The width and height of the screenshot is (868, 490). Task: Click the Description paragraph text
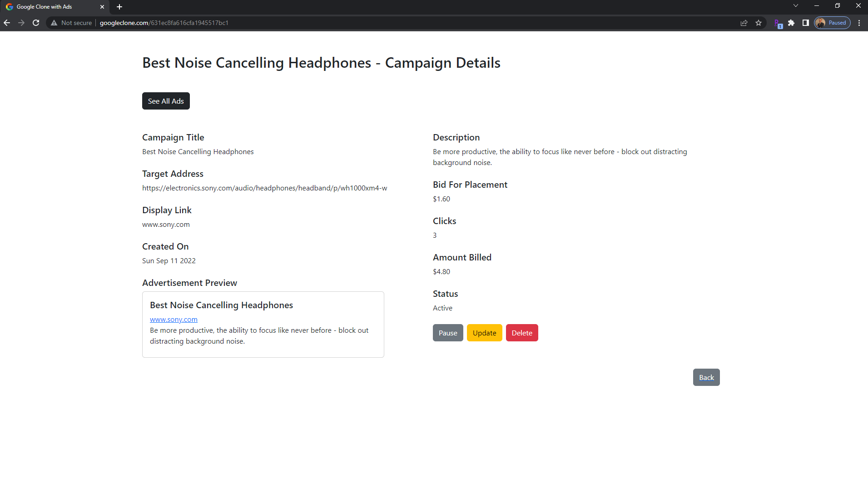(x=560, y=157)
